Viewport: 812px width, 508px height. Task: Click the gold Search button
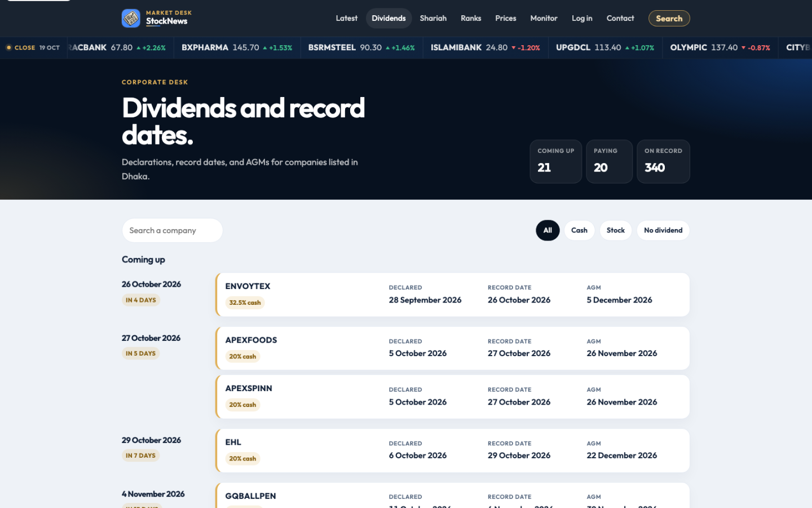point(669,18)
